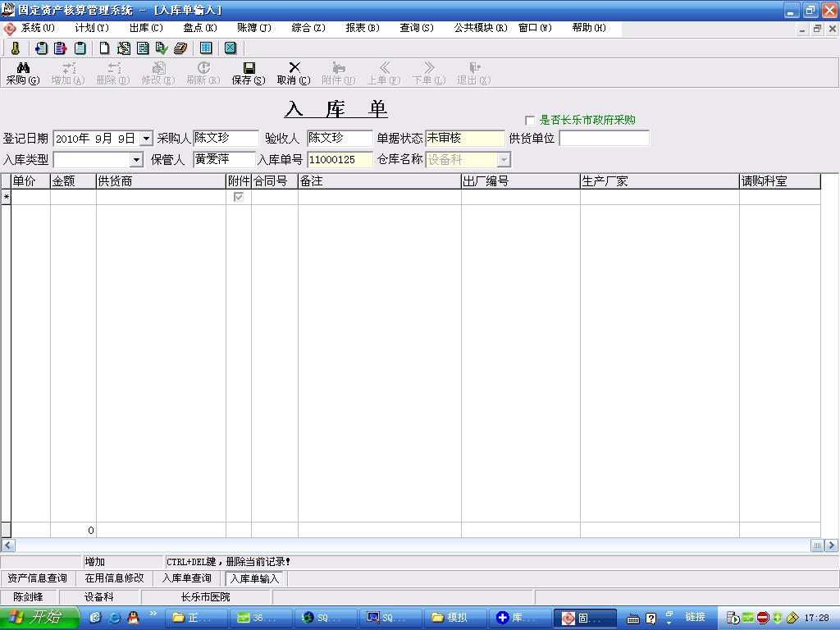Screen dimensions: 840x630
Task: Click the blue grid table toolbar icon
Action: (x=206, y=48)
